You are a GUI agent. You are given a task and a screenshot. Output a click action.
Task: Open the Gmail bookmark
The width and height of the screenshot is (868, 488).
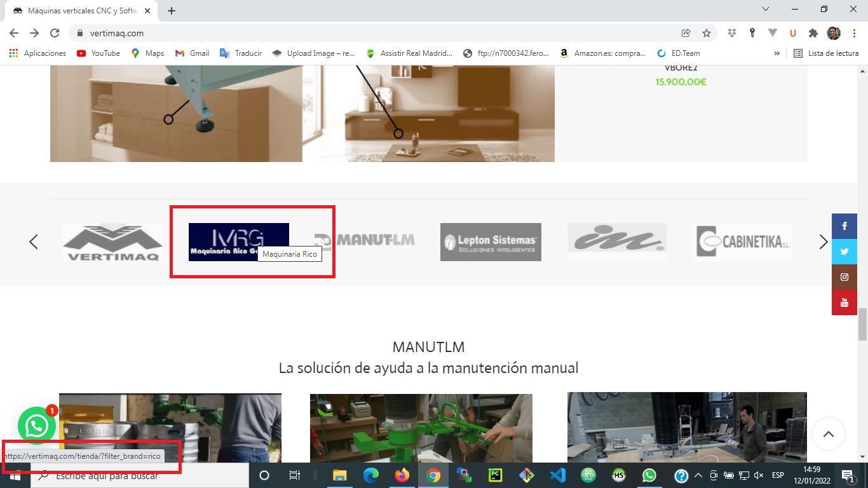(x=193, y=53)
